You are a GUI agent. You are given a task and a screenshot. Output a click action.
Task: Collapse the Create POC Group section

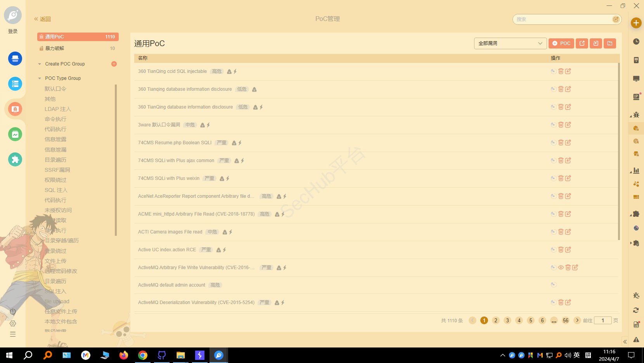pos(40,64)
